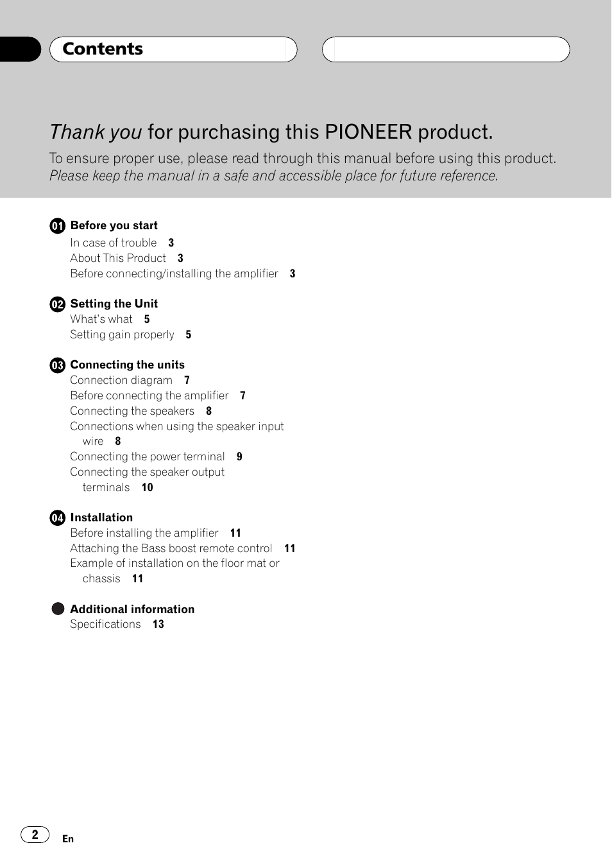
Task: Select the Installation section heading
Action: pos(101,517)
